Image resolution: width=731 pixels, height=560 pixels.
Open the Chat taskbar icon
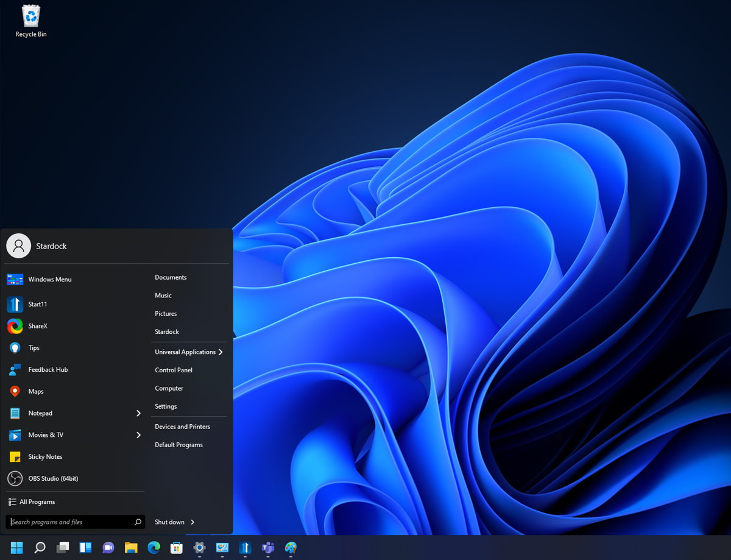pos(108,548)
